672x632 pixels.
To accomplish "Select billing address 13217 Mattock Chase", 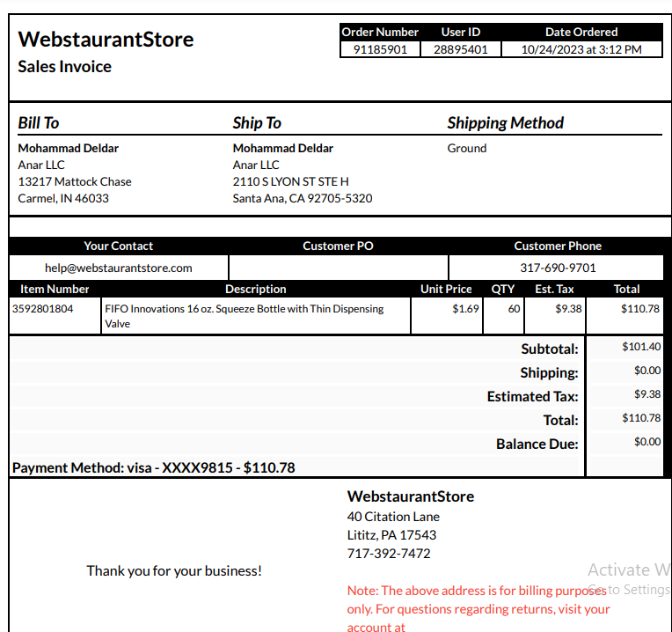I will click(75, 182).
